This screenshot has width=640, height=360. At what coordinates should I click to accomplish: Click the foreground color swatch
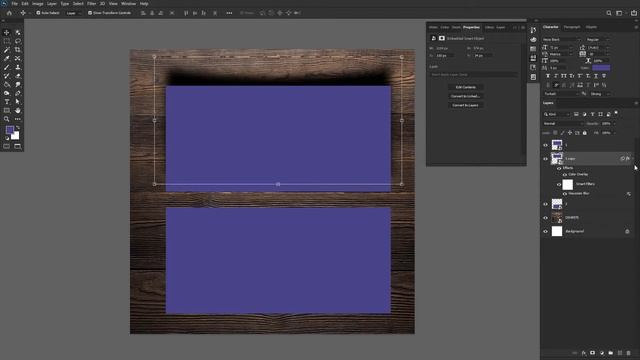9,130
